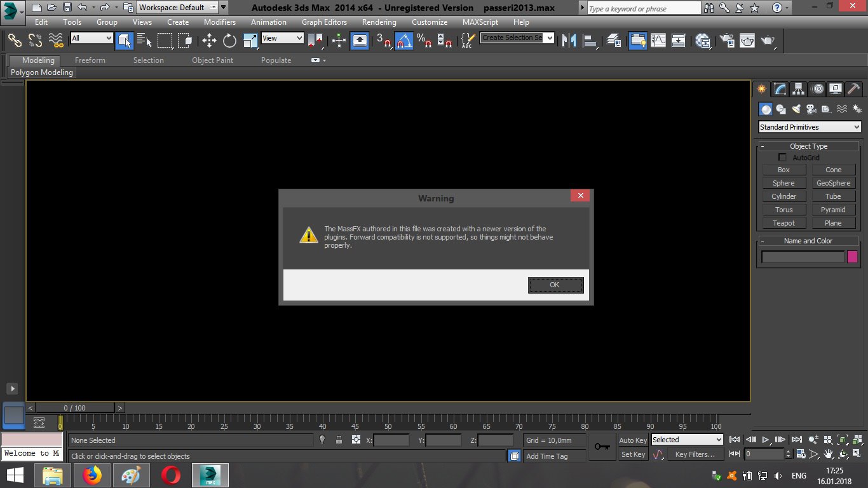Viewport: 868px width, 488px height.
Task: Switch to the Modify command panel tab
Action: click(780, 89)
